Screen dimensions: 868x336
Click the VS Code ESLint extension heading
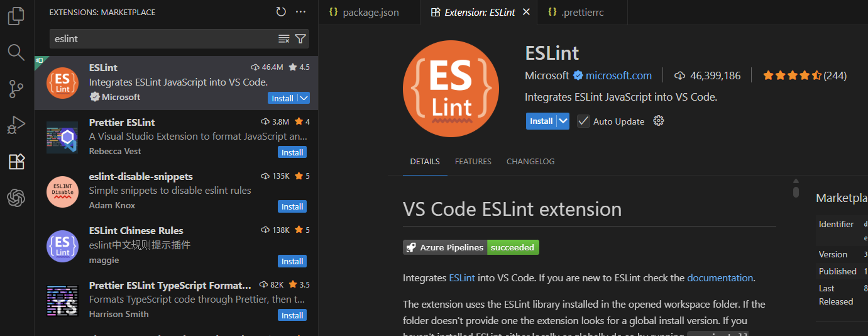click(512, 209)
